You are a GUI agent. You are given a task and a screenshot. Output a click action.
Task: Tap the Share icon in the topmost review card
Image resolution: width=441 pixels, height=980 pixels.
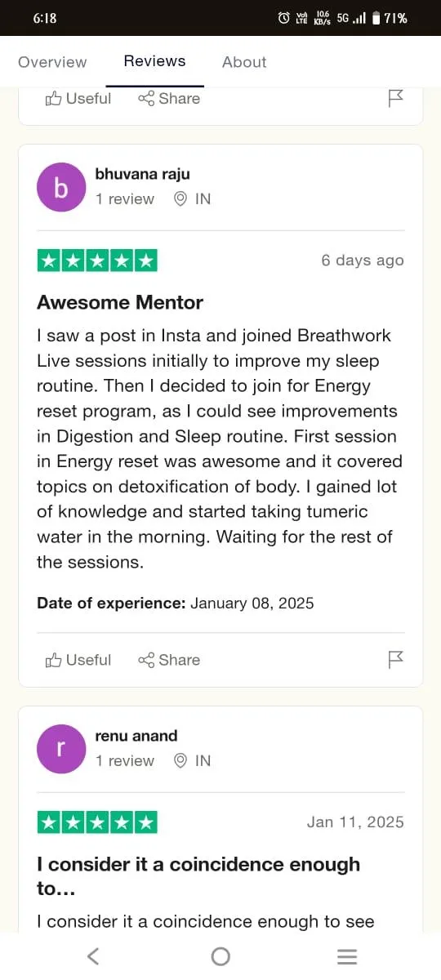[146, 98]
